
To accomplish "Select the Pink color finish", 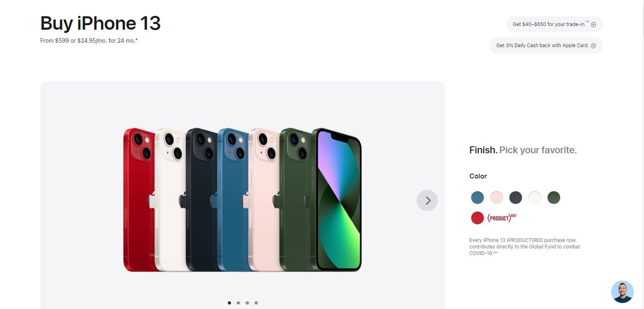I will click(497, 198).
